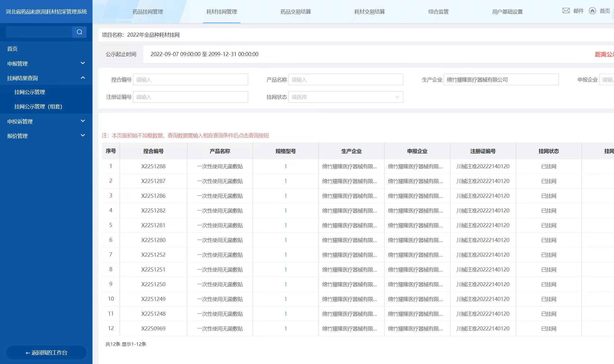Open the mail envelope icon
This screenshot has height=364, width=614.
point(566,11)
